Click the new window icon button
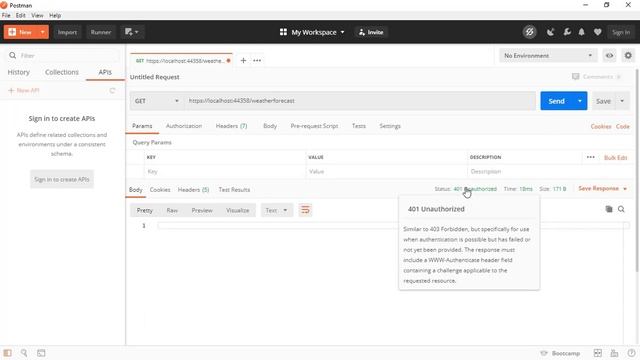 click(x=132, y=32)
